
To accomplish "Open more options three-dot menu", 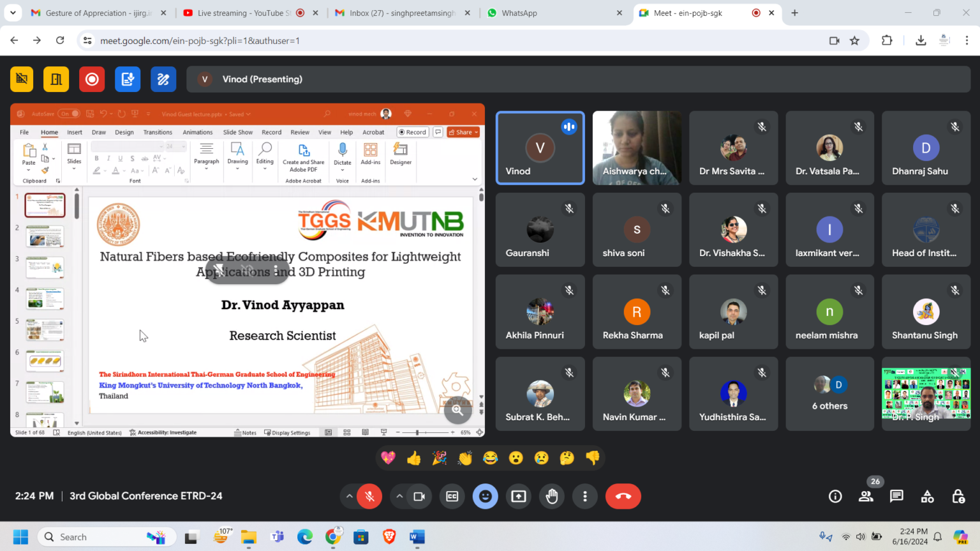I will (x=584, y=496).
